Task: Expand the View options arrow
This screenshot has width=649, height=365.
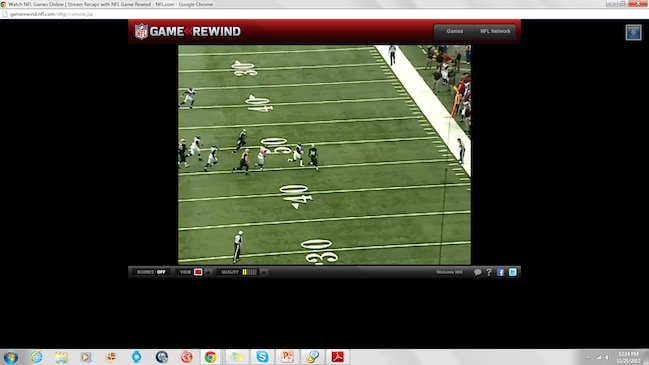Action: click(208, 272)
